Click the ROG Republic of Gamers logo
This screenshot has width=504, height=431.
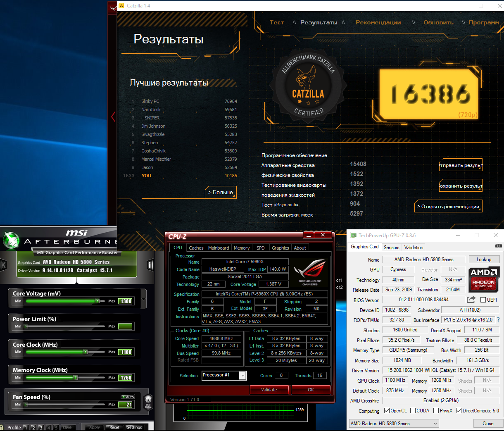click(x=310, y=272)
